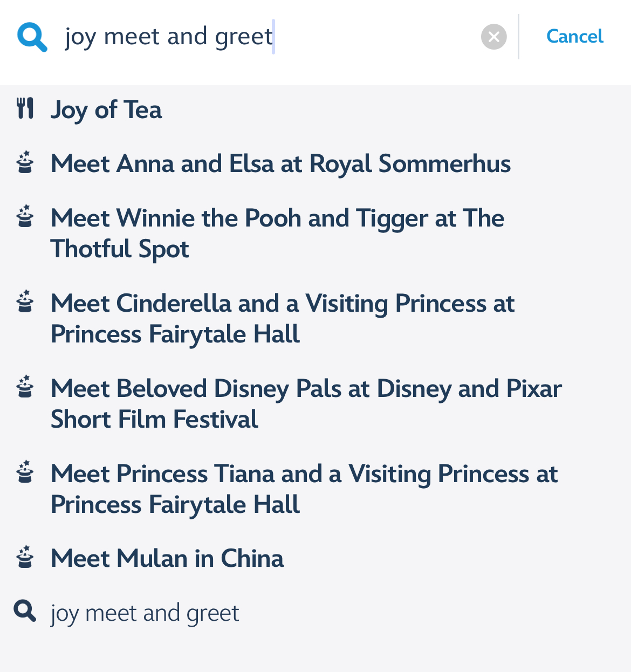This screenshot has height=672, width=631.
Task: Click the blue search magnifier icon
Action: [x=32, y=37]
